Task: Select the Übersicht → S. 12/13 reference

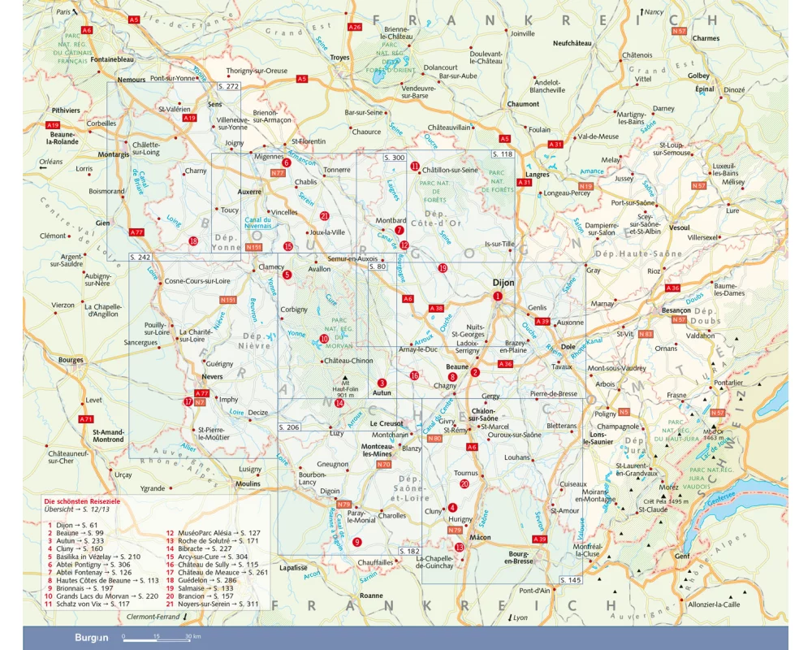Action: pos(82,510)
